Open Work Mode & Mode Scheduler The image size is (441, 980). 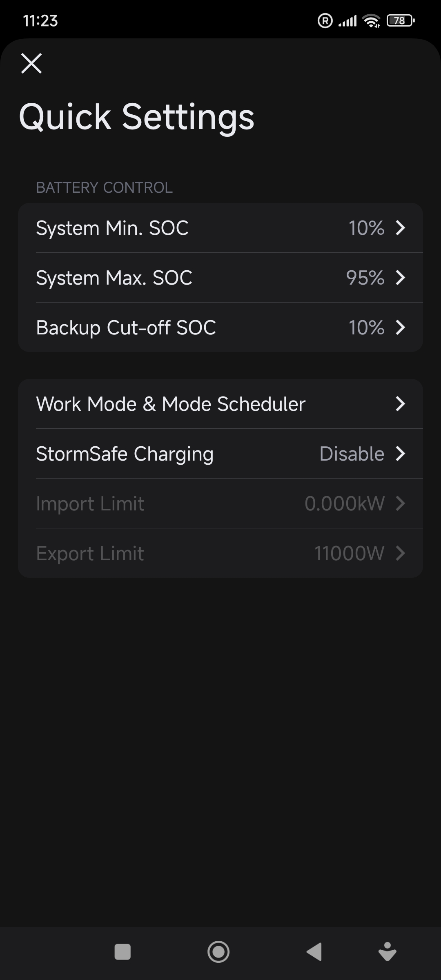171,404
